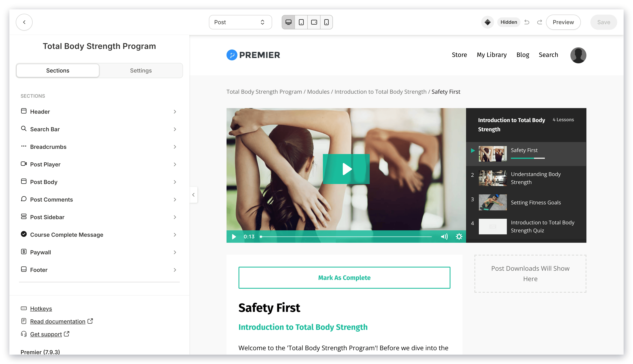The height and width of the screenshot is (364, 633).
Task: Expand the Post Comments section
Action: (99, 200)
